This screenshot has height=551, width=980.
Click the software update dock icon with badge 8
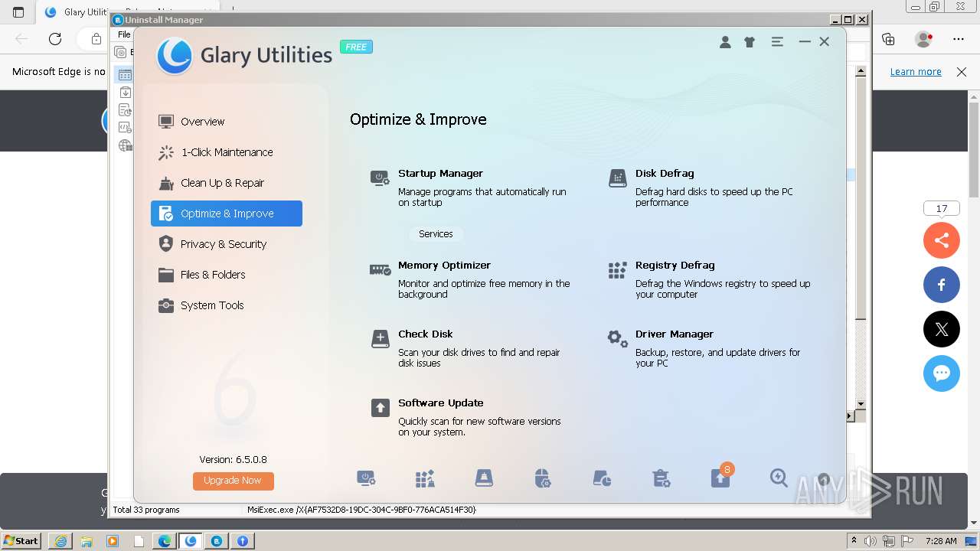pos(720,478)
